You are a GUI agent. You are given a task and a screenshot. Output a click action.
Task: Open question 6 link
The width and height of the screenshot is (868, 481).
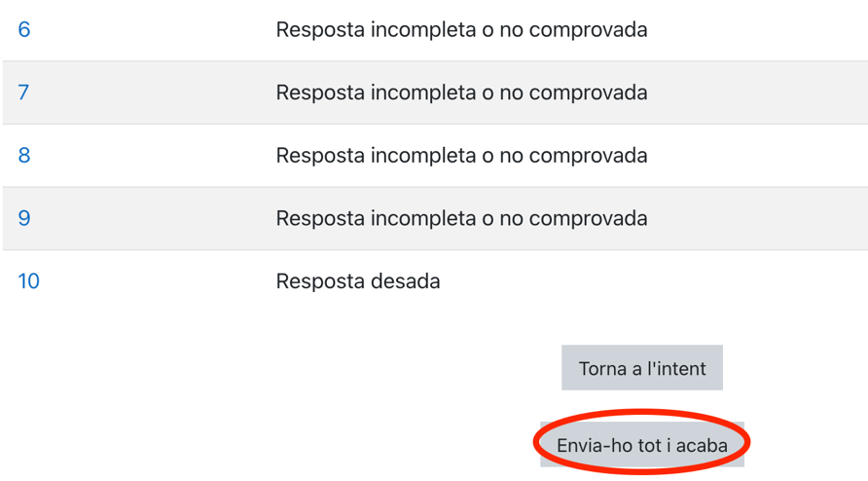[24, 30]
